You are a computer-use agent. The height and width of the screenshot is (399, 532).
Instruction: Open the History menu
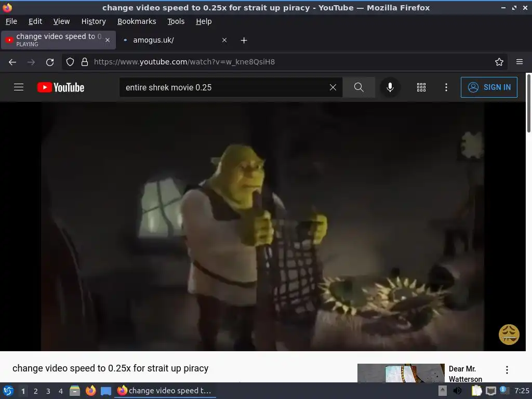pyautogui.click(x=94, y=21)
